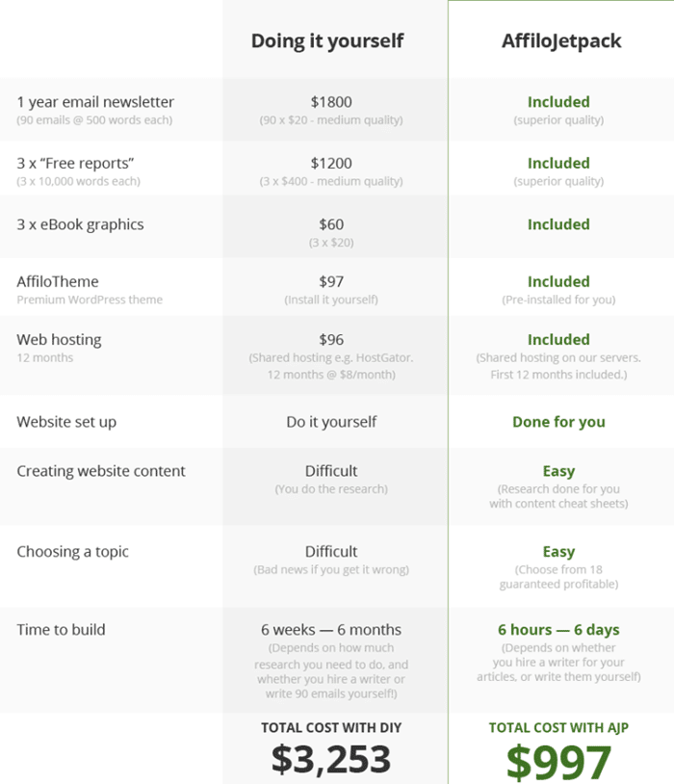Click the $96 web hosting cost
674x784 pixels.
click(331, 339)
